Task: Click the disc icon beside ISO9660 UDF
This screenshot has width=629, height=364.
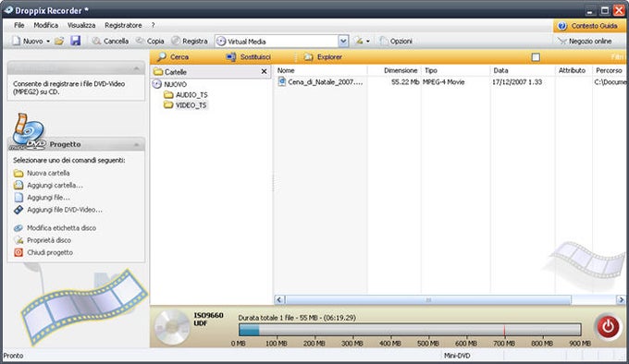Action: click(172, 327)
